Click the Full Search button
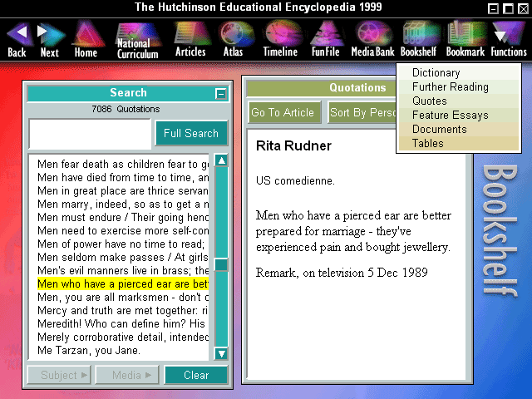The image size is (532, 399). pyautogui.click(x=191, y=133)
